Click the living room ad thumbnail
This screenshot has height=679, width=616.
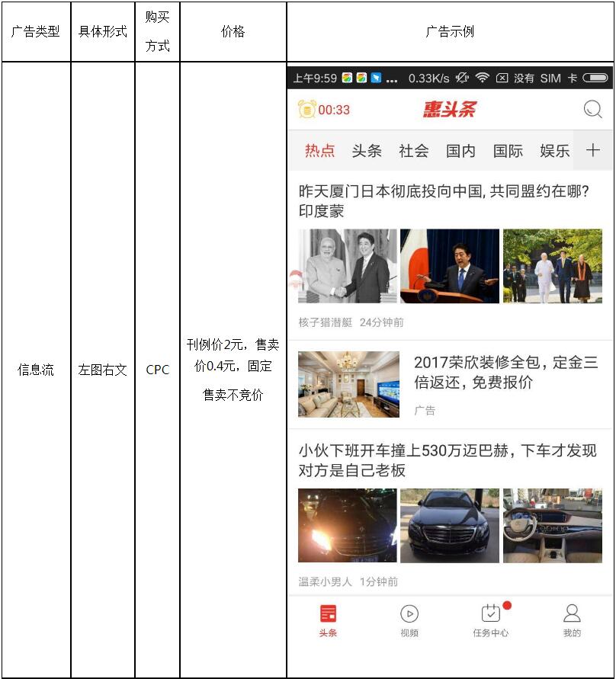click(348, 384)
